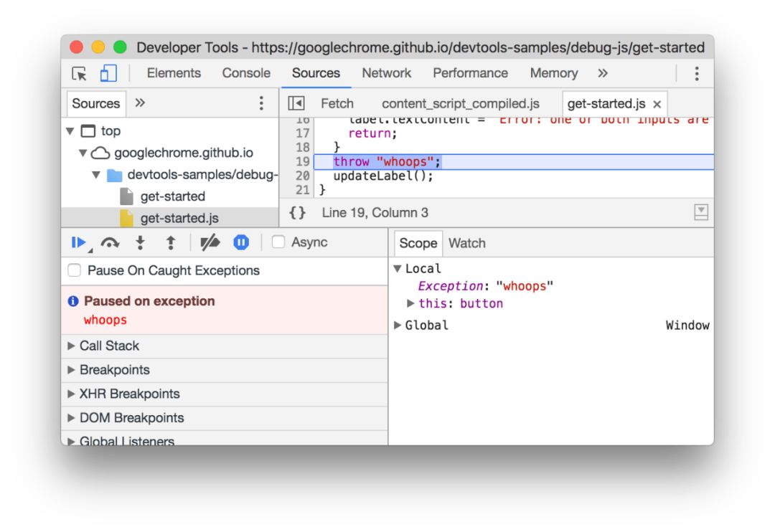The image size is (775, 532).
Task: Open the Watch tab
Action: (x=466, y=243)
